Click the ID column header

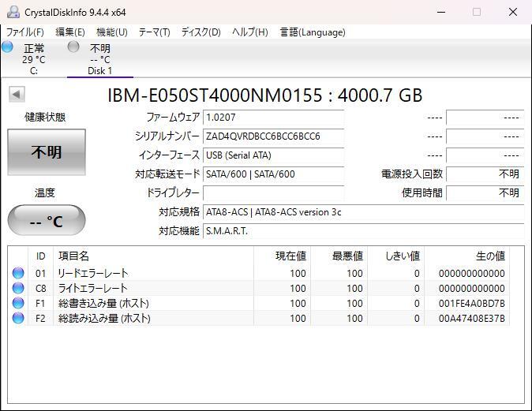(x=41, y=256)
